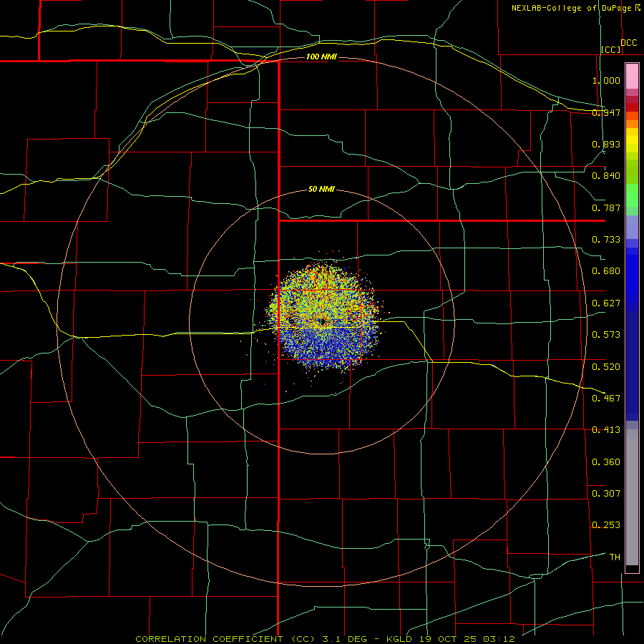This screenshot has width=644, height=644.
Task: Click the 1.000 colorbar value label
Action: tap(606, 80)
